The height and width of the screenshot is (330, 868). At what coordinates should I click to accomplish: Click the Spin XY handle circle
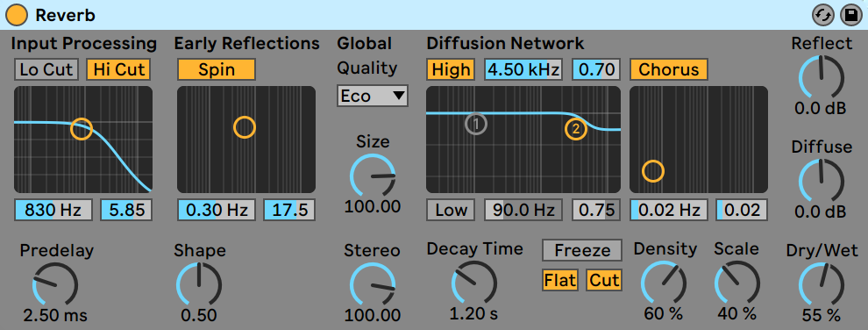[244, 127]
